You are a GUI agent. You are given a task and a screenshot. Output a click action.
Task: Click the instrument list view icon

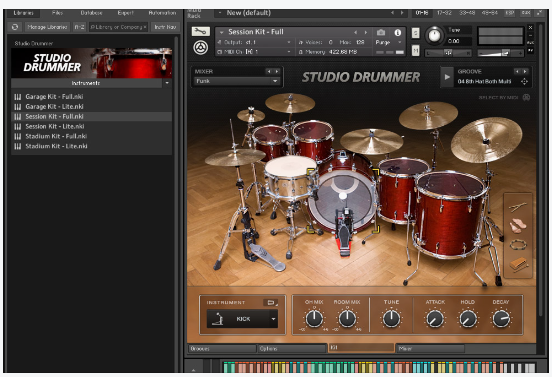click(270, 302)
